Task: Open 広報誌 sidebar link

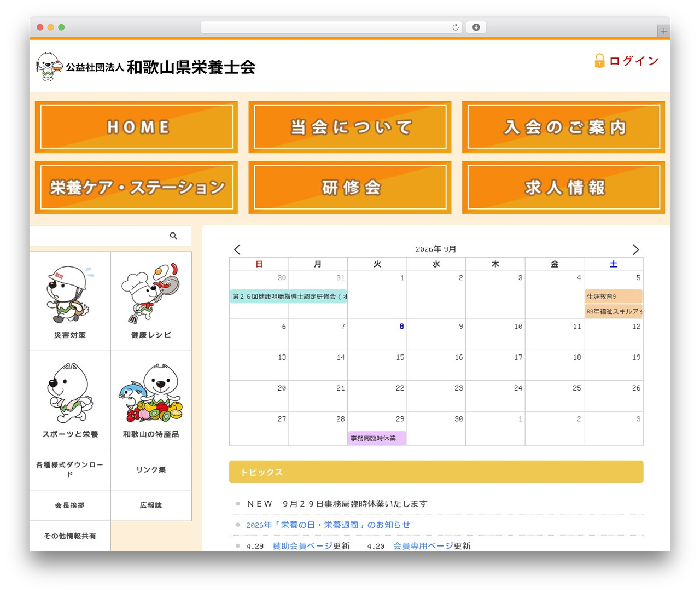Action: 151,505
